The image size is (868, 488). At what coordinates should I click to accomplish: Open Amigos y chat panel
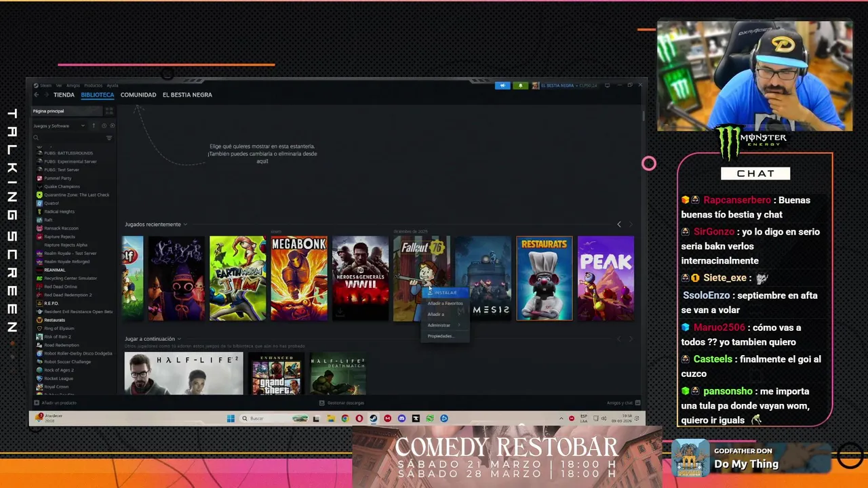(x=622, y=403)
